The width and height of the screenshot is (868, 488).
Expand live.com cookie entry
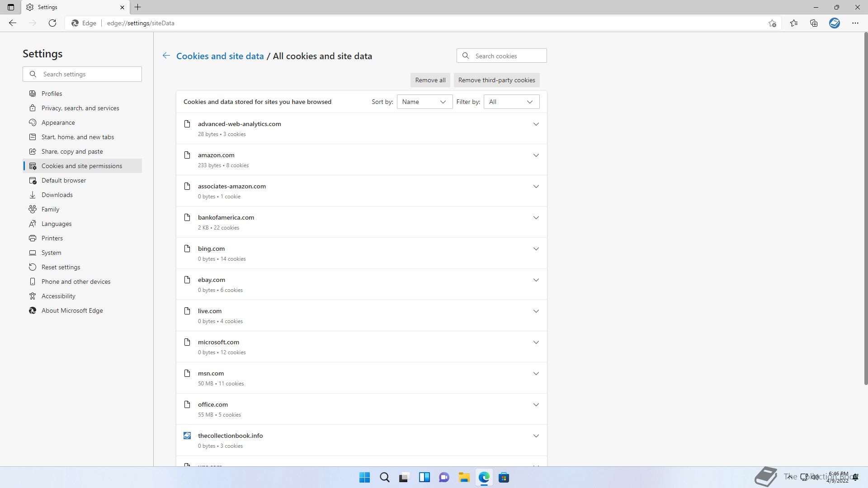point(536,311)
